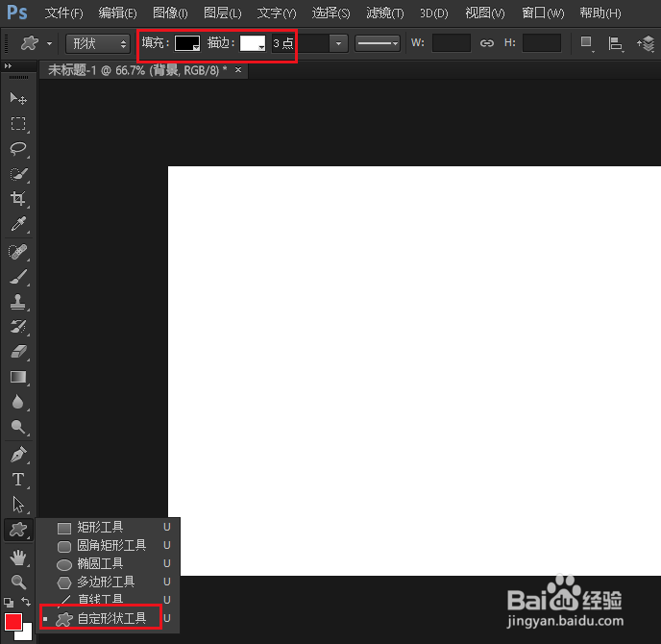
Task: Select the Clone Stamp tool
Action: click(17, 302)
